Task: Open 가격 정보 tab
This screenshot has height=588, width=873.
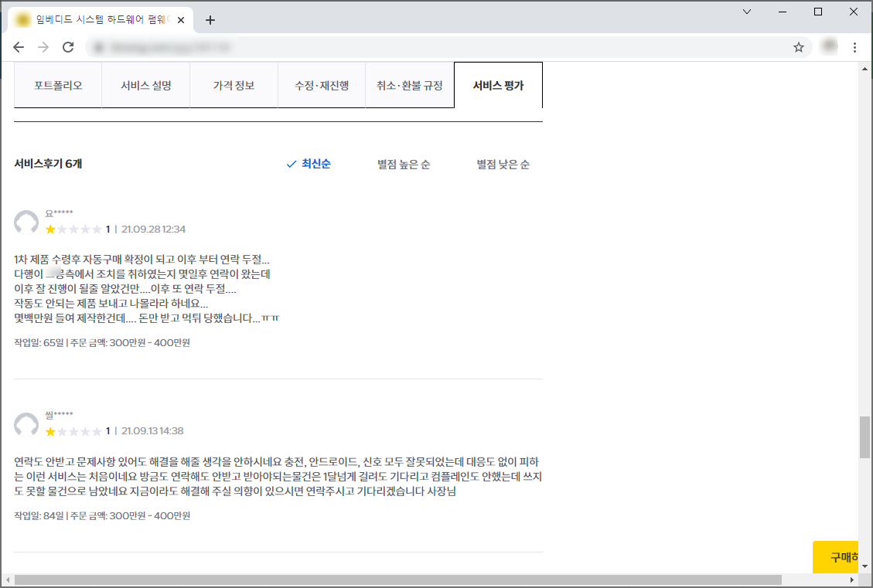Action: click(x=234, y=86)
